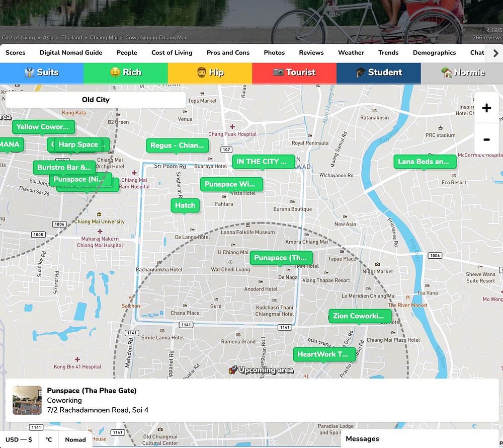Select the Punspace Wi... marker
This screenshot has width=503, height=448.
tap(231, 185)
